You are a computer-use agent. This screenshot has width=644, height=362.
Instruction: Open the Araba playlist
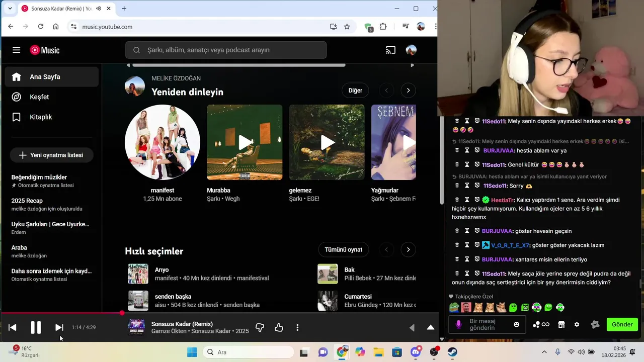pos(52,251)
